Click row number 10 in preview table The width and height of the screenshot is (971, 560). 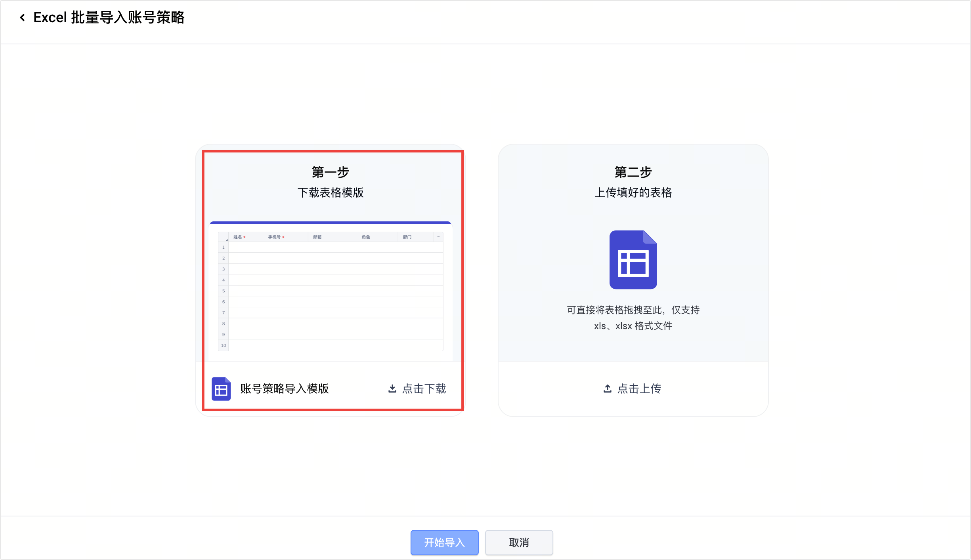(x=224, y=345)
